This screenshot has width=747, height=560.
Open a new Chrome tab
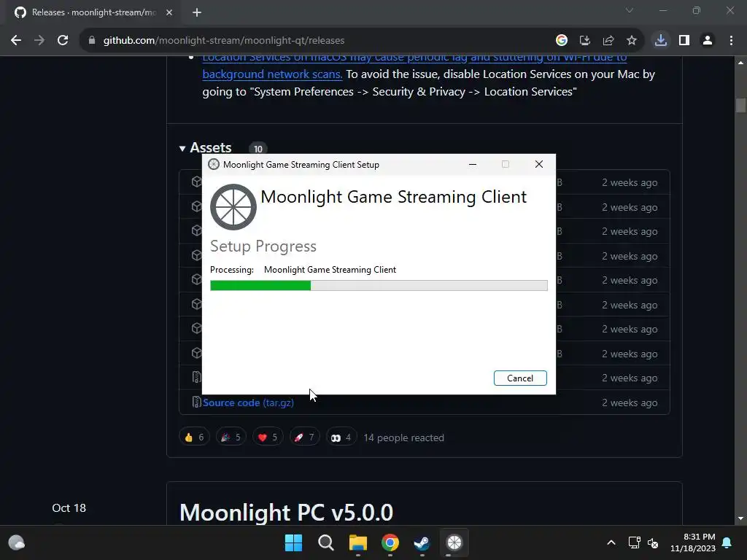pos(197,12)
